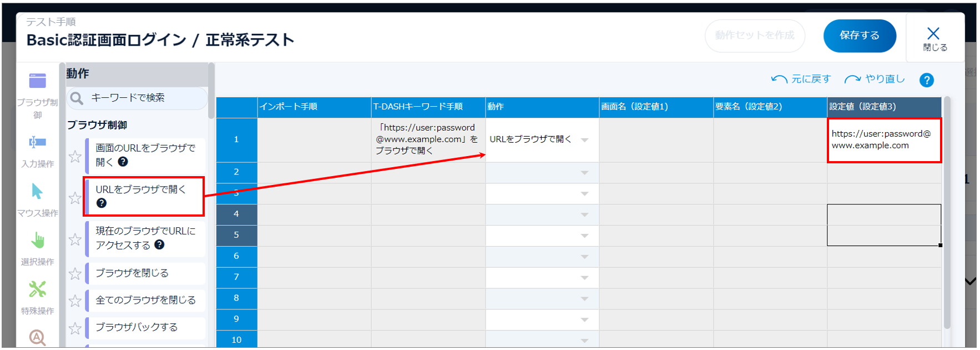Click the 元に戻す undo icon
980x350 pixels.
click(779, 79)
